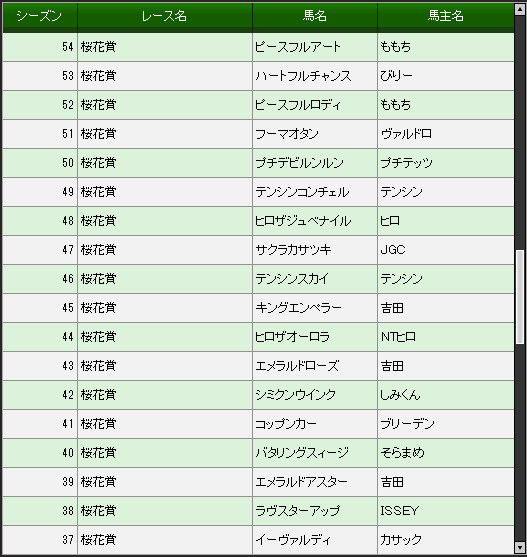527x557 pixels.
Task: Click the scrollbar down arrow
Action: (520, 547)
